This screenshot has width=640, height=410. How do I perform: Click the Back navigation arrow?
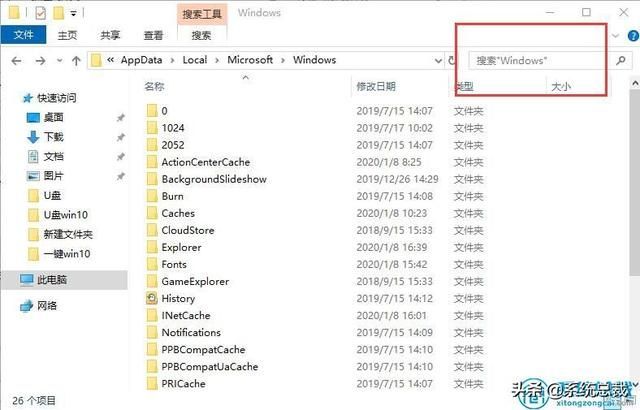(16, 61)
